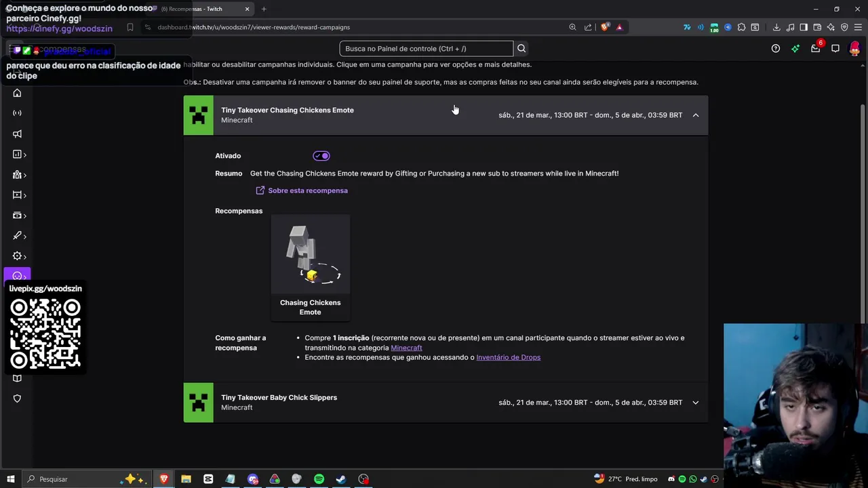Open the user avatar profile menu
The image size is (868, 488).
pos(854,48)
